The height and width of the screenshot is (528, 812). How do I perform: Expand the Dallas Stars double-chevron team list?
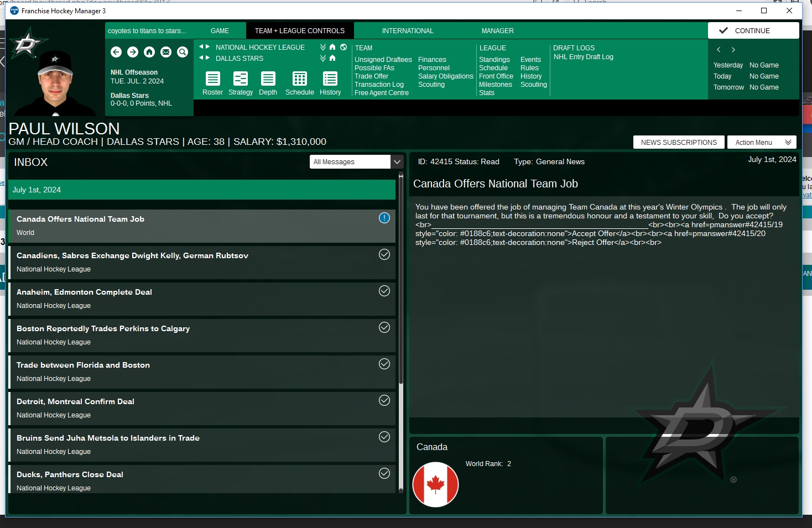pyautogui.click(x=323, y=57)
